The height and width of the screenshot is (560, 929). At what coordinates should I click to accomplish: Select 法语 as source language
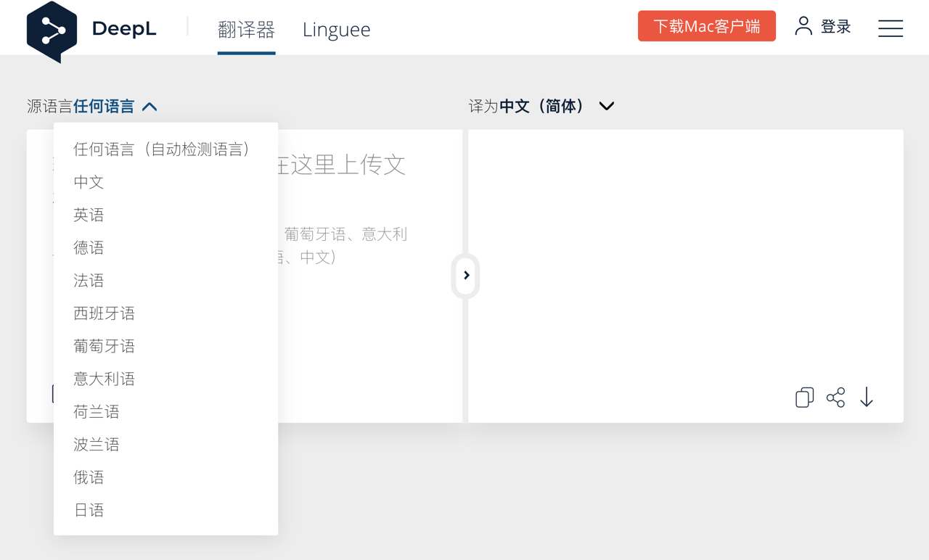pyautogui.click(x=165, y=280)
